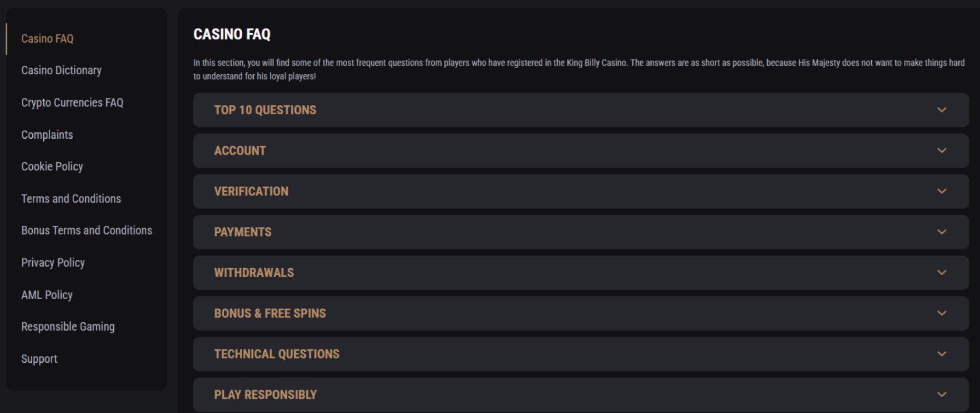This screenshot has height=413, width=980.
Task: Open the Casino Dictionary page
Action: click(x=61, y=71)
